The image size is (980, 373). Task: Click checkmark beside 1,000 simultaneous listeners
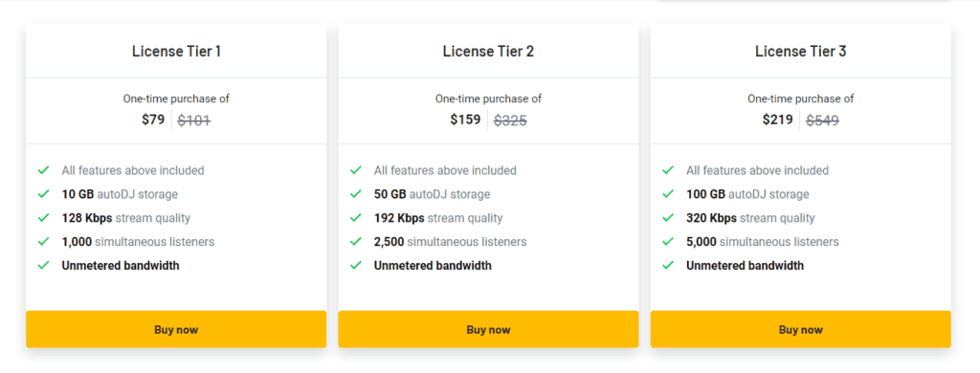tap(43, 242)
